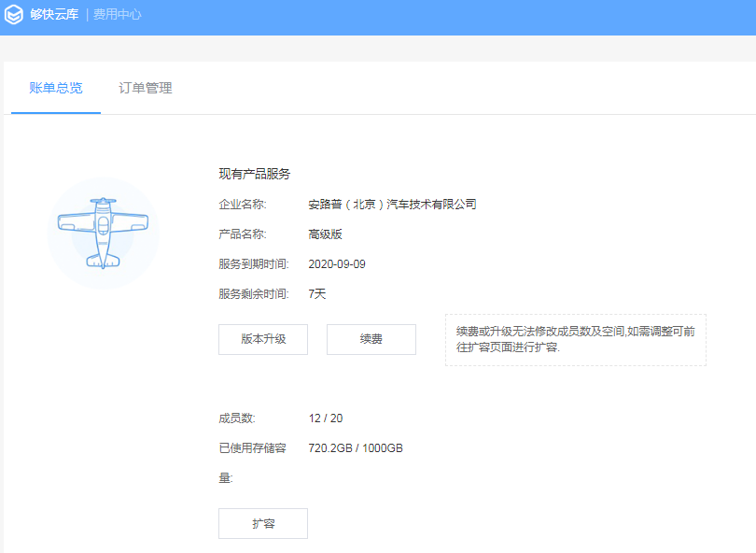The height and width of the screenshot is (553, 756).
Task: Click the airplane illustration graphic
Action: coord(103,234)
